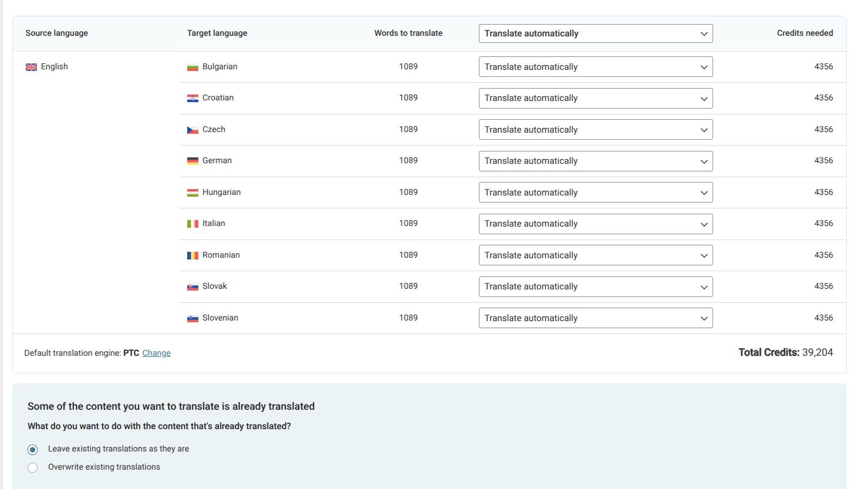
Task: Click Change link for translation engine
Action: pyautogui.click(x=156, y=353)
